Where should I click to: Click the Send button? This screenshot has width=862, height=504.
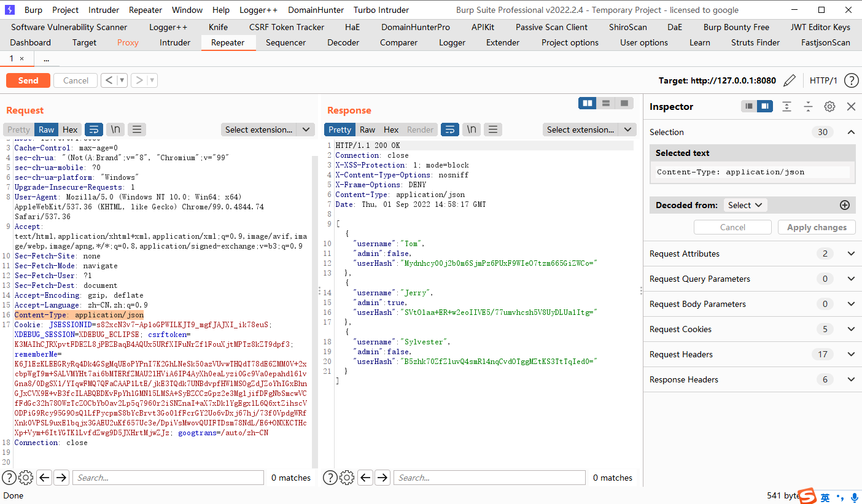click(28, 80)
